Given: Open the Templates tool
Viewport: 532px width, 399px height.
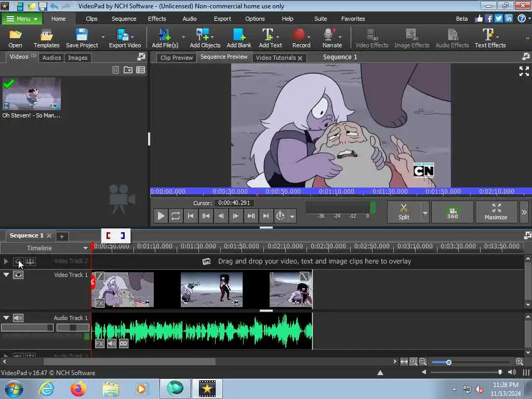Looking at the screenshot, I should (x=46, y=38).
